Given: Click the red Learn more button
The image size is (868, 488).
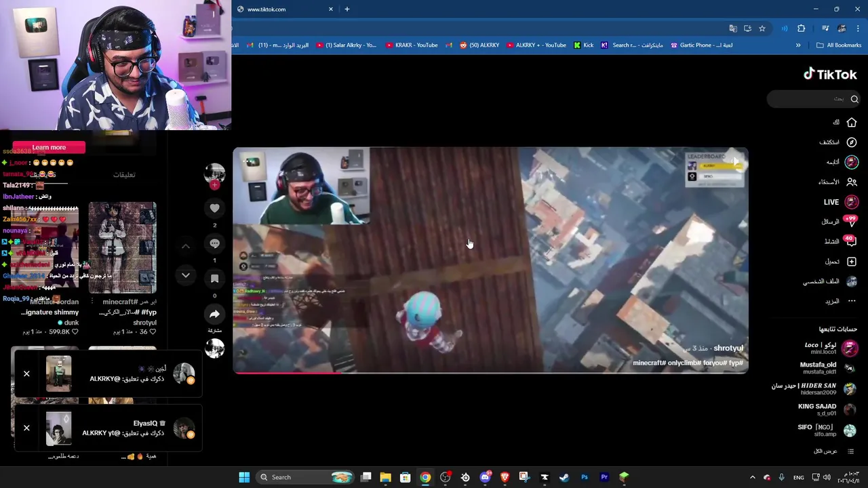Looking at the screenshot, I should pyautogui.click(x=49, y=147).
